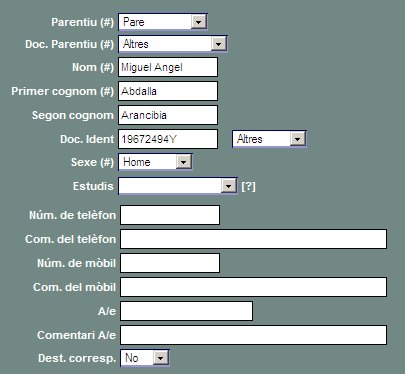Image resolution: width=405 pixels, height=374 pixels.
Task: Click the Nom field containing Miguel Angel
Action: 168,67
